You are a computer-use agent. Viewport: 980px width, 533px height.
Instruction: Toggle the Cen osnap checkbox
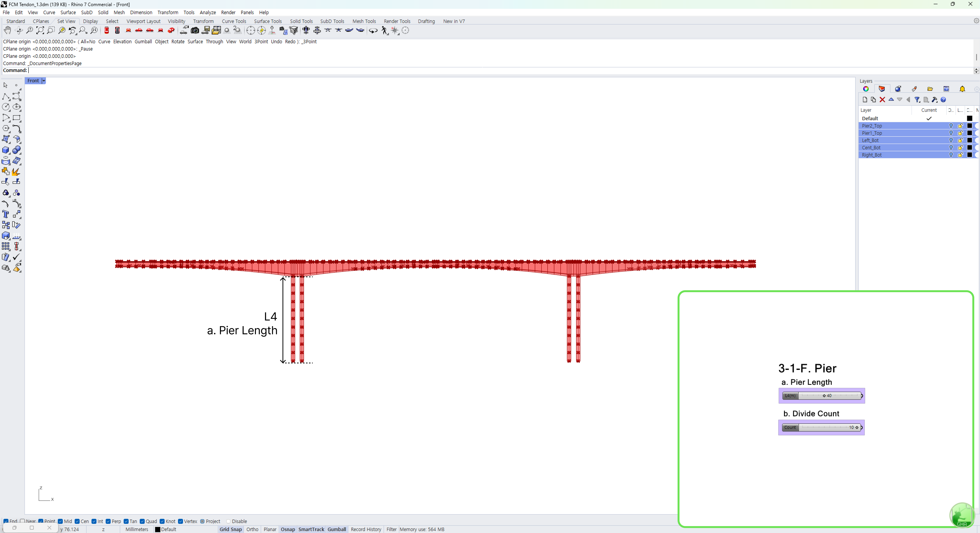(77, 521)
